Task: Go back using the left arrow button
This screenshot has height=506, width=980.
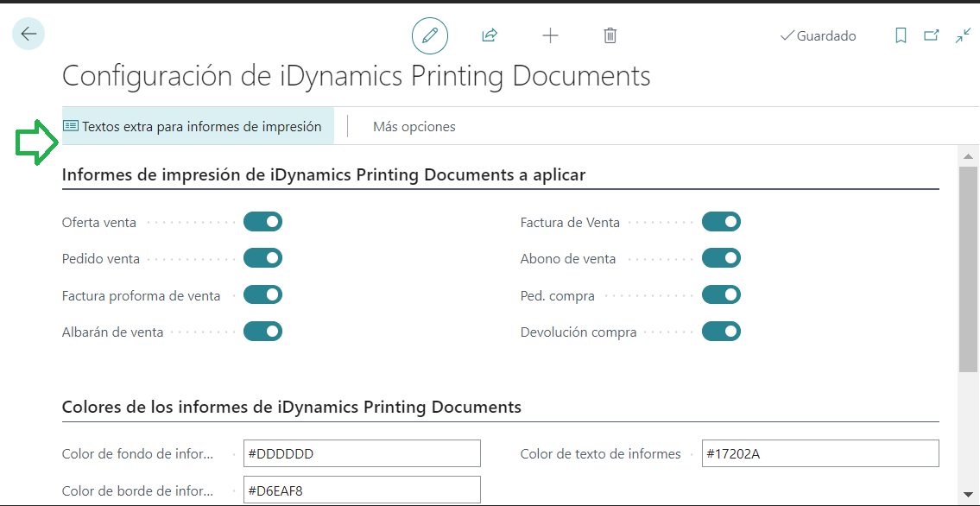Action: click(28, 34)
